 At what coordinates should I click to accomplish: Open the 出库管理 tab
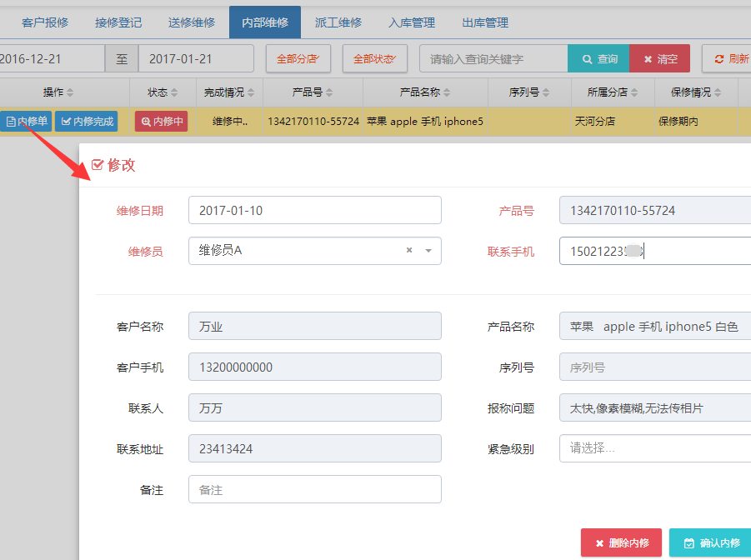pos(485,22)
